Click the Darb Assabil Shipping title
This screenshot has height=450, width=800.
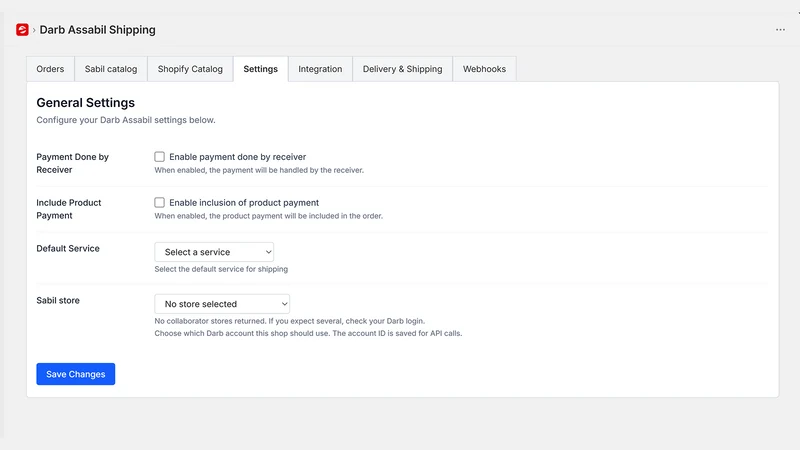click(x=97, y=30)
